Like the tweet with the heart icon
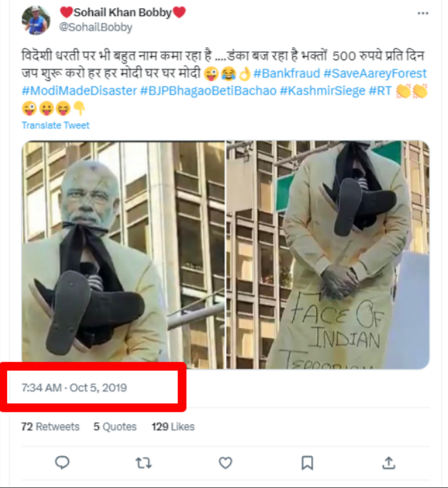 [x=225, y=462]
